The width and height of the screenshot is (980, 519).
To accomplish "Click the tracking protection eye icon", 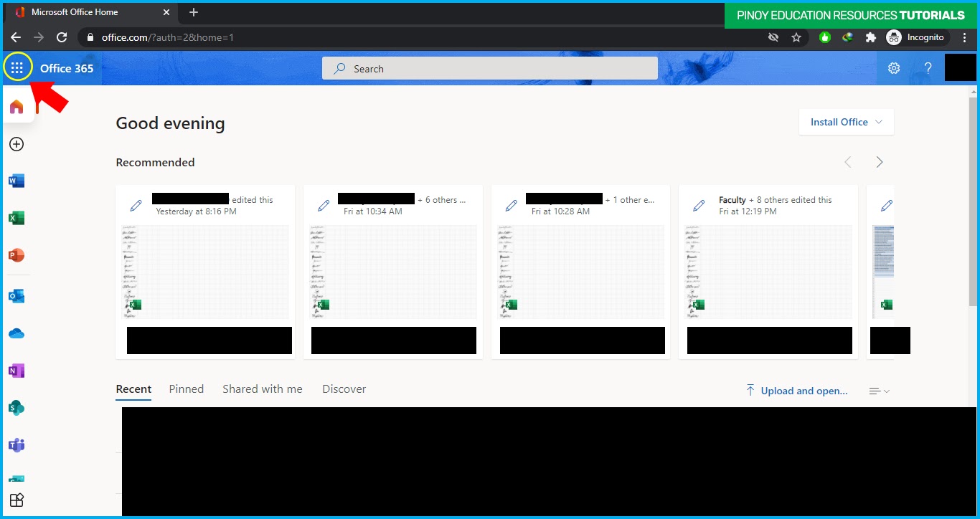I will pos(773,37).
